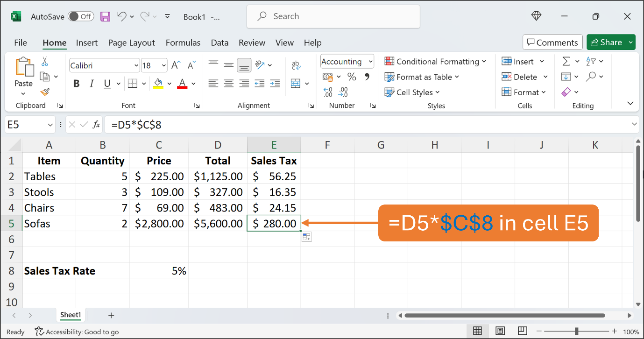This screenshot has height=339, width=644.
Task: Open the File menu
Action: (x=21, y=42)
